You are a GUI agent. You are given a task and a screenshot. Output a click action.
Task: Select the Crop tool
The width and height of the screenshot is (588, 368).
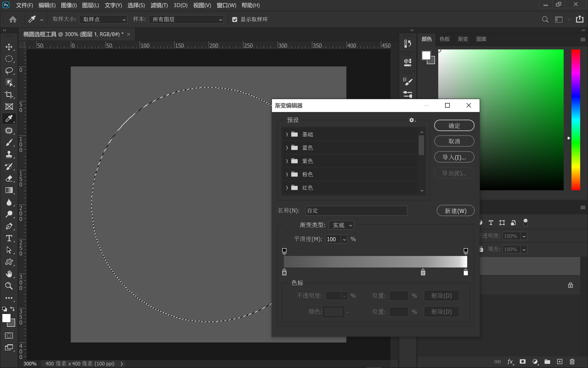9,95
